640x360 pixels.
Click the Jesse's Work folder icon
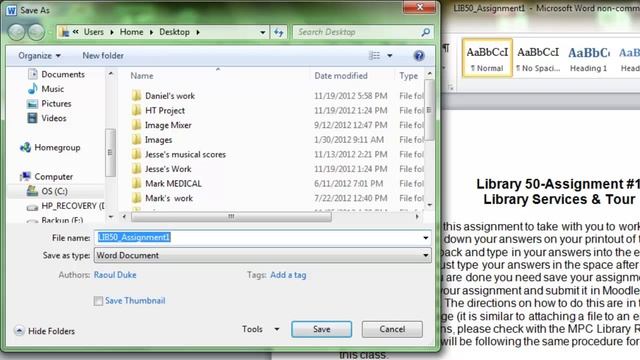pyautogui.click(x=136, y=169)
